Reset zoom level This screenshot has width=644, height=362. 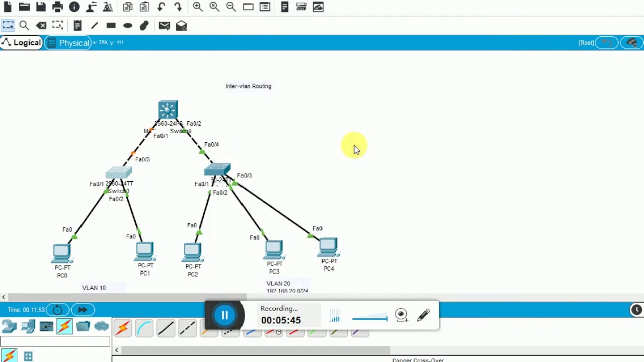coord(214,7)
